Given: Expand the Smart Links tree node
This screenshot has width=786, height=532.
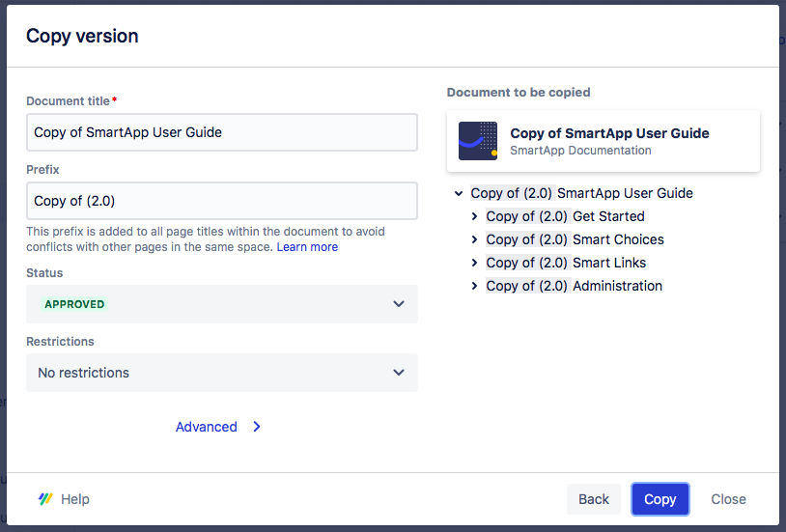Looking at the screenshot, I should (x=474, y=263).
